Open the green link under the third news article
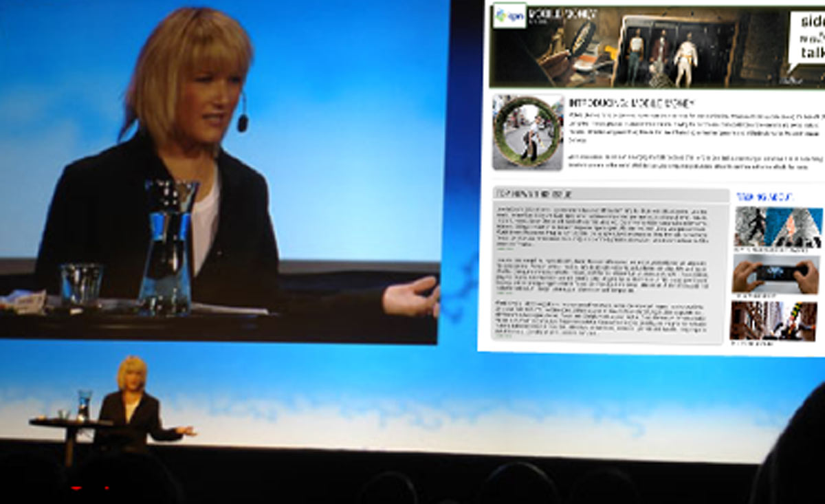Image resolution: width=825 pixels, height=504 pixels. [x=503, y=337]
